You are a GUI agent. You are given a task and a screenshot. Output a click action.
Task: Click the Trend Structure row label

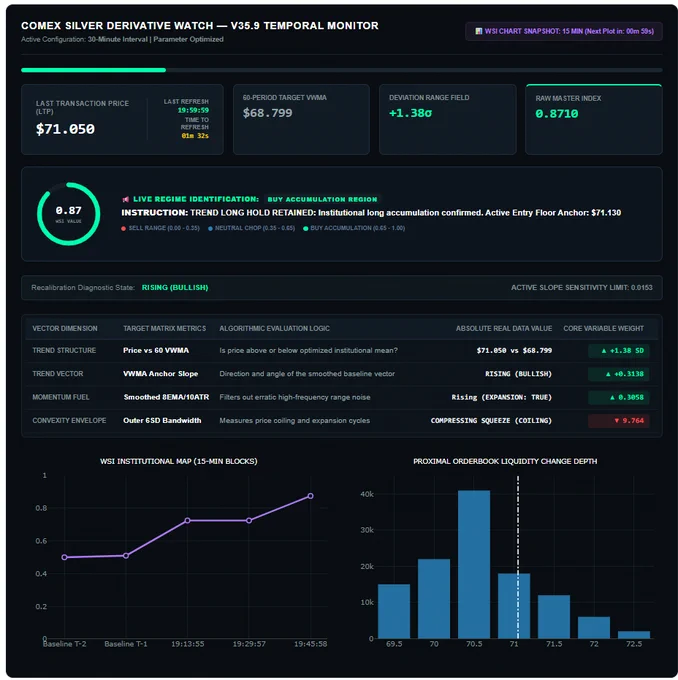pos(64,350)
